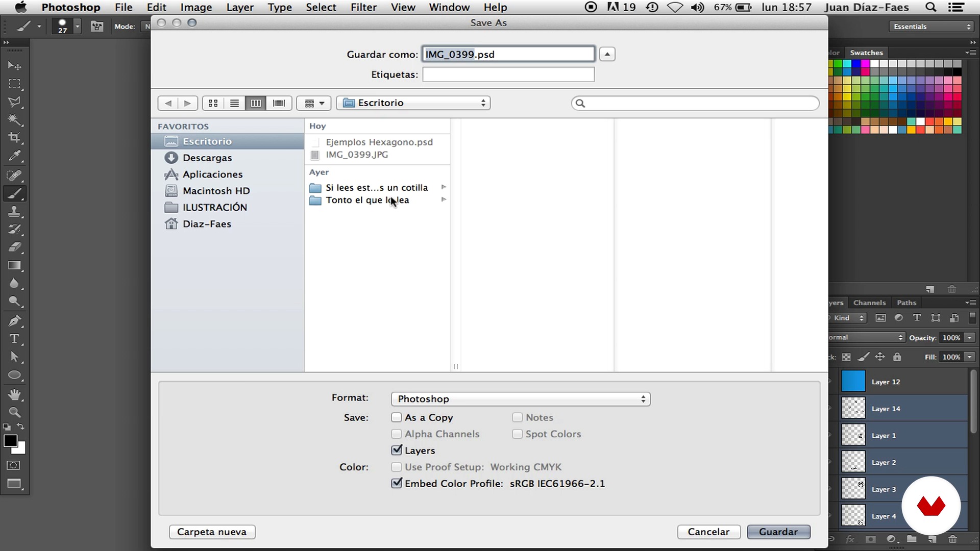This screenshot has height=551, width=980.
Task: Select the Dodge tool
Action: pyautogui.click(x=14, y=301)
